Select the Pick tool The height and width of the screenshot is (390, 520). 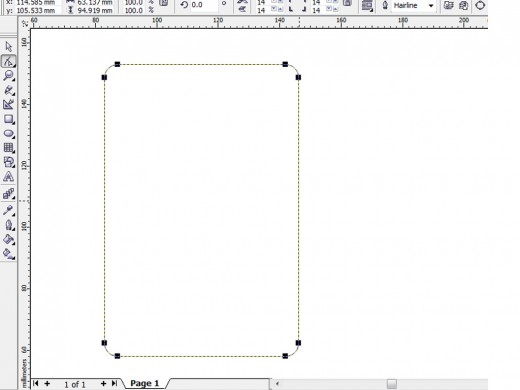9,47
